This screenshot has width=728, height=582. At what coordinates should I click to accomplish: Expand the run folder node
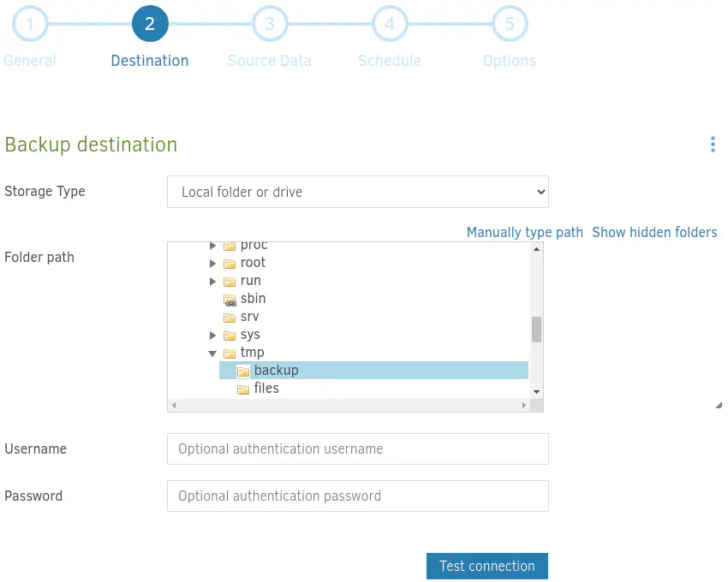tap(213, 282)
